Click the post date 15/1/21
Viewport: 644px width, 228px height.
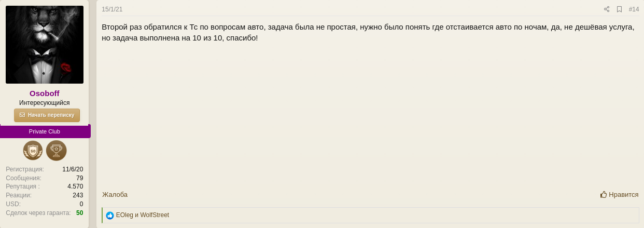[x=112, y=9]
